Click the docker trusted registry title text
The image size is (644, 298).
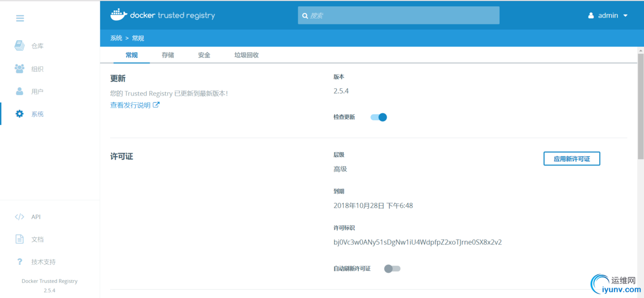pos(172,16)
